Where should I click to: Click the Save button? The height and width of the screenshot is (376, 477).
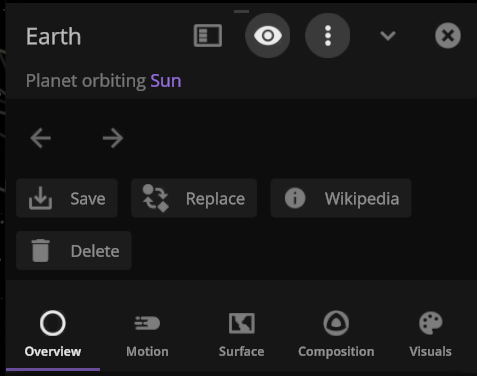tap(67, 198)
